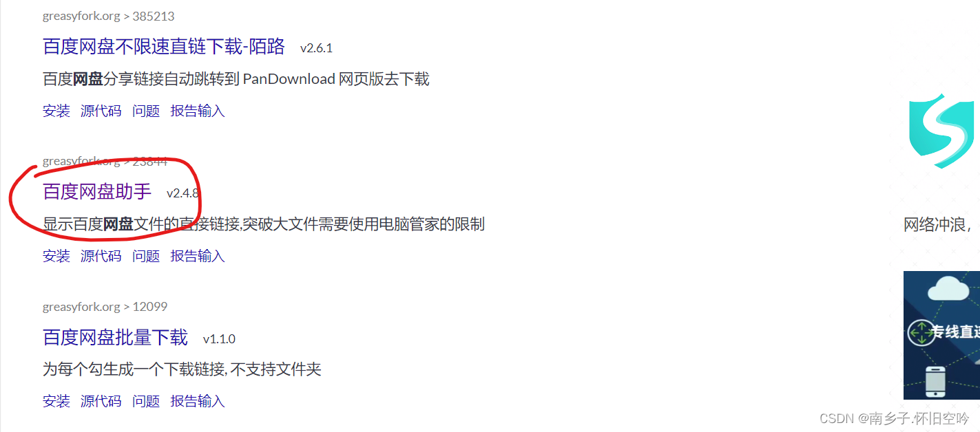980x432 pixels.
Task: Open the 百度网盘批量下载 script title link
Action: pyautogui.click(x=115, y=337)
